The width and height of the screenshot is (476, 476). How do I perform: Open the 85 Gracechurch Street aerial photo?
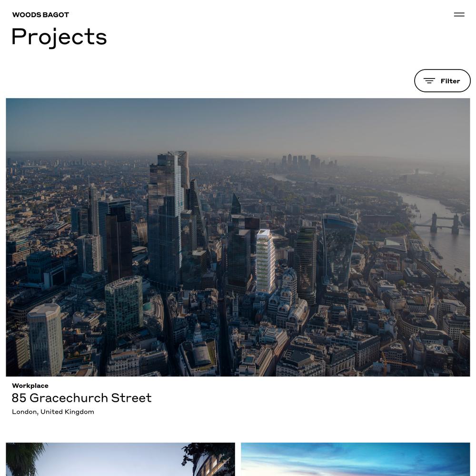(238, 237)
